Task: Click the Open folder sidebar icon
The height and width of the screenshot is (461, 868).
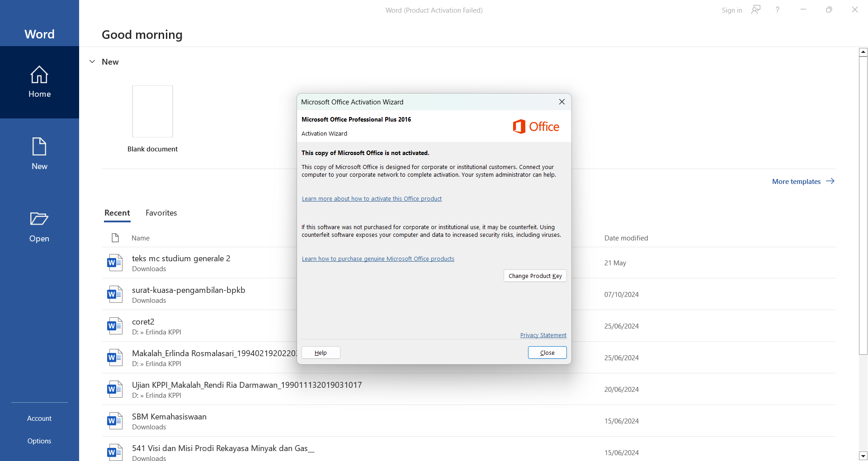Action: pos(39,219)
